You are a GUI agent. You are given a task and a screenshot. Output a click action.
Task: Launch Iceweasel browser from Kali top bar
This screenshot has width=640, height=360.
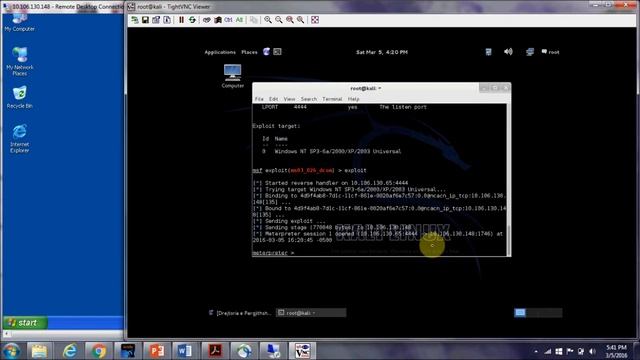267,52
